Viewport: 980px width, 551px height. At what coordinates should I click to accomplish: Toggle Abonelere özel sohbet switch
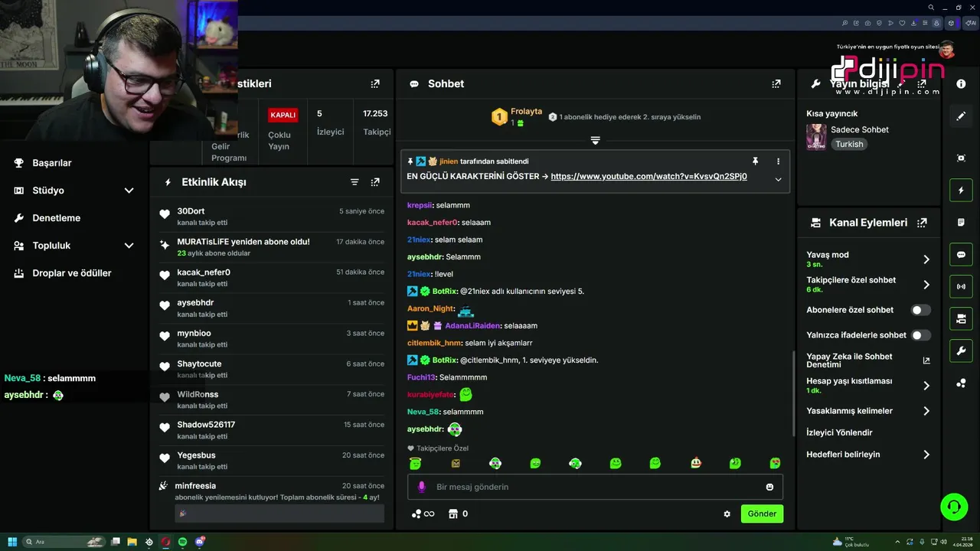pyautogui.click(x=921, y=310)
